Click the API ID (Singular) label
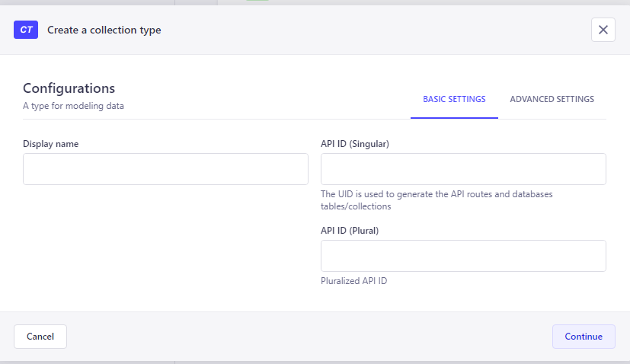Viewport: 630px width, 364px height. coord(355,144)
